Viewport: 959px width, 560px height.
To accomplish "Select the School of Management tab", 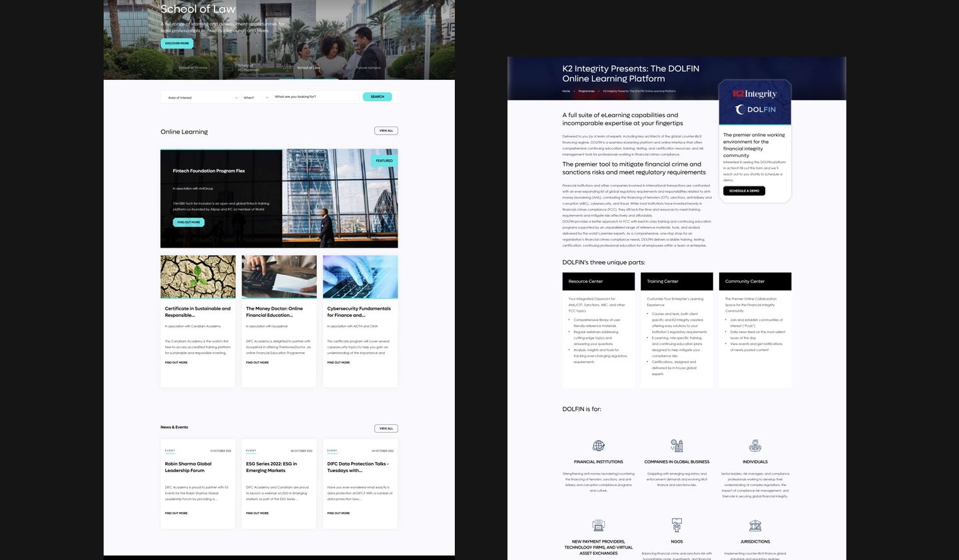I will click(248, 67).
